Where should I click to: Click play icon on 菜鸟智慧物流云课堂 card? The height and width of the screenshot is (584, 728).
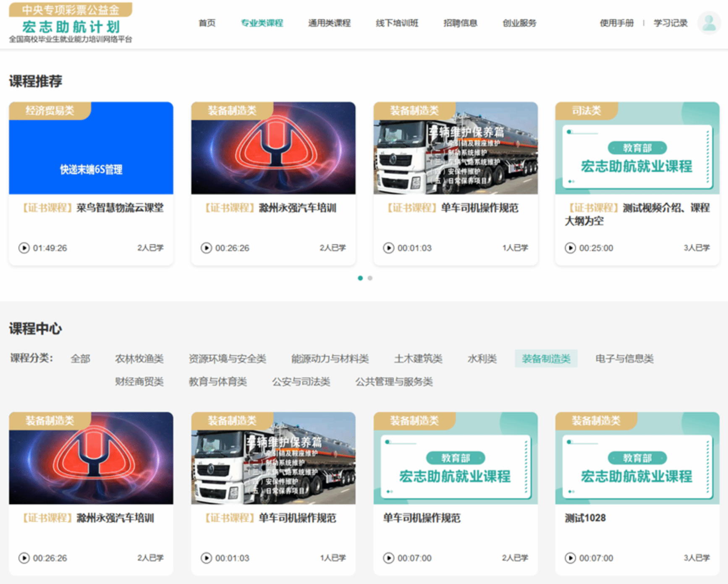(24, 248)
